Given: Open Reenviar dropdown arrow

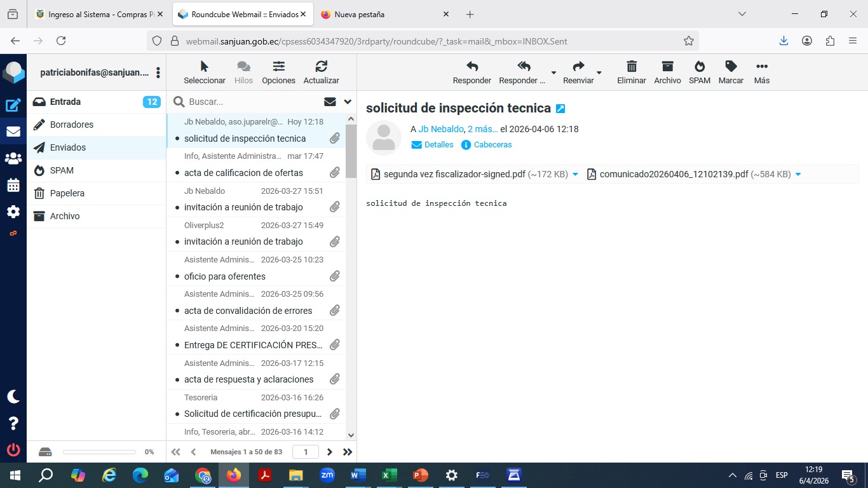Looking at the screenshot, I should [599, 72].
